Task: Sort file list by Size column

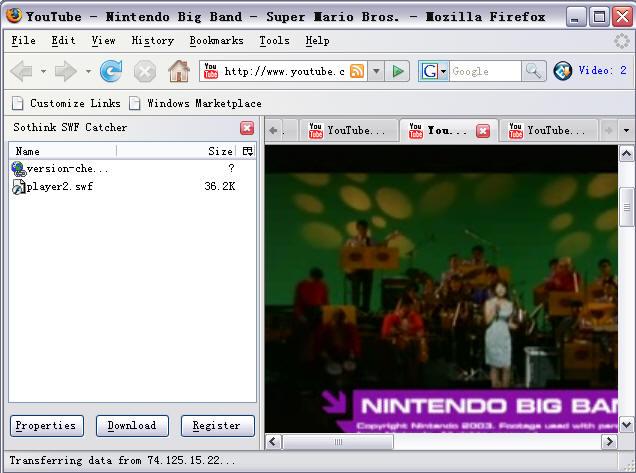Action: [176, 151]
